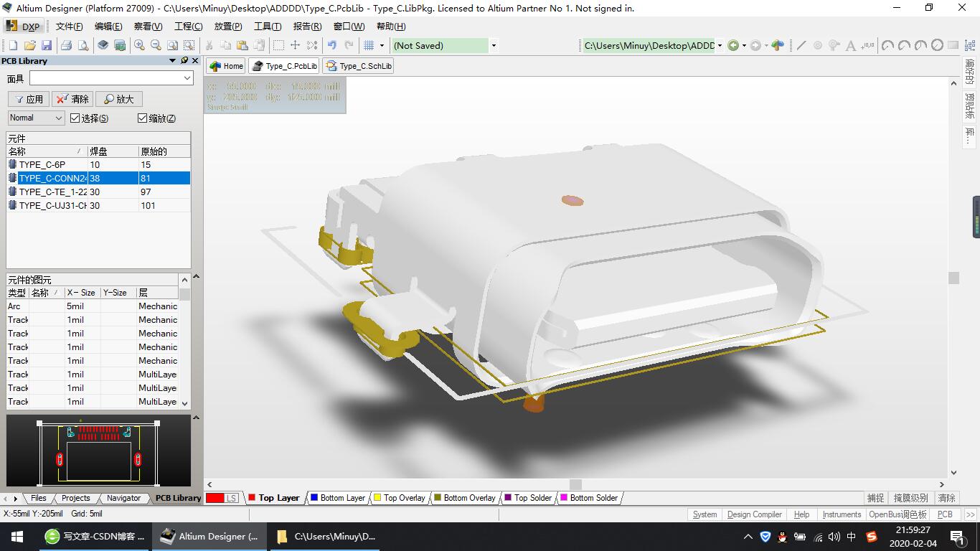Create a new document via toolbar icon
This screenshot has height=551, width=980.
[x=13, y=45]
